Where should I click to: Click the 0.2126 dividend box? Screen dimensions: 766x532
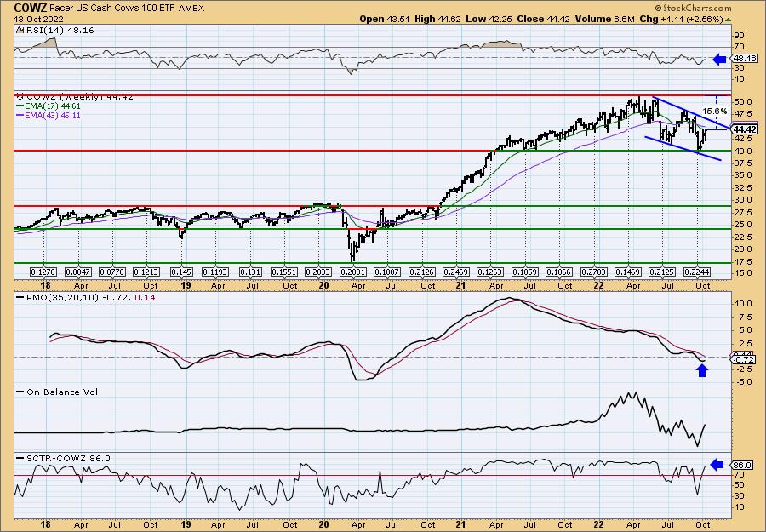[422, 272]
